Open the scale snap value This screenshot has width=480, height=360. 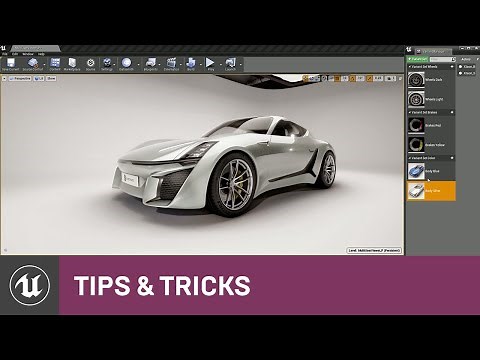378,79
